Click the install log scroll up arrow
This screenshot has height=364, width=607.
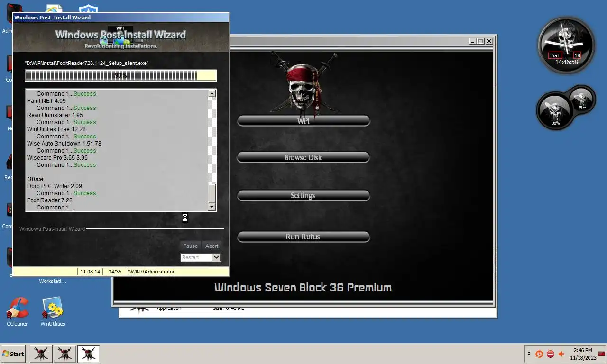point(212,93)
